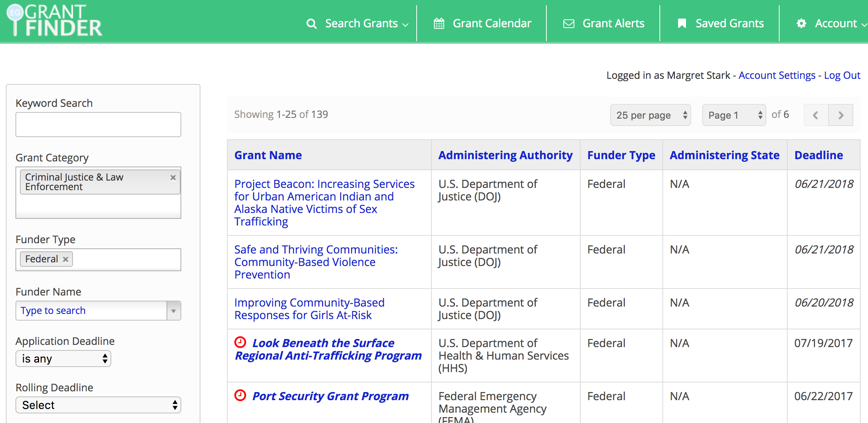868x423 pixels.
Task: Open the 25 per page dropdown
Action: pos(650,115)
